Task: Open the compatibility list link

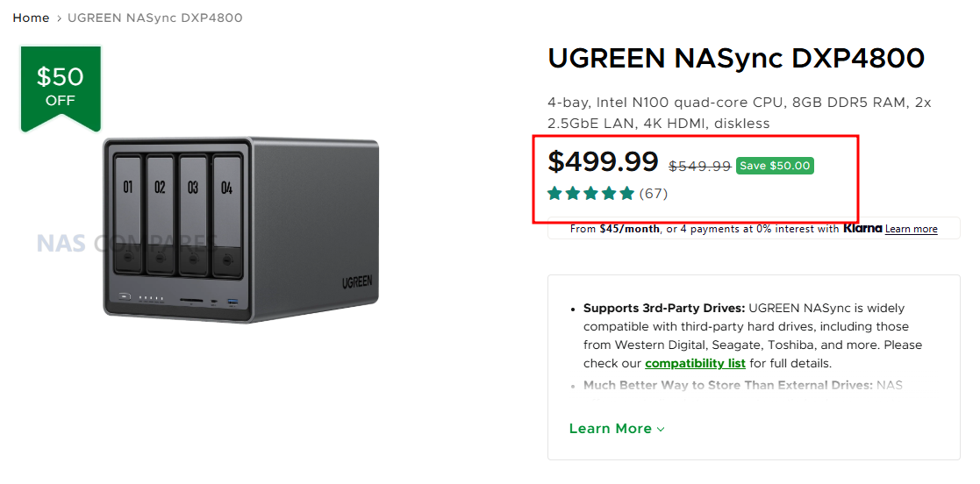Action: click(695, 363)
